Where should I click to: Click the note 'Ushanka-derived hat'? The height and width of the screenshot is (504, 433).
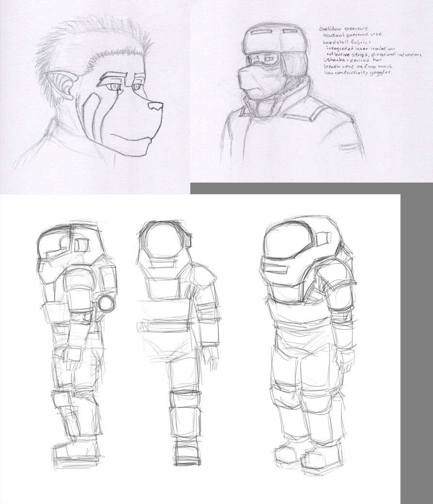(x=352, y=60)
